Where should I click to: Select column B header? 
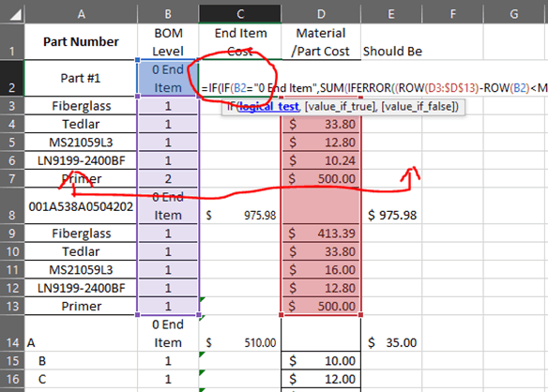(168, 14)
